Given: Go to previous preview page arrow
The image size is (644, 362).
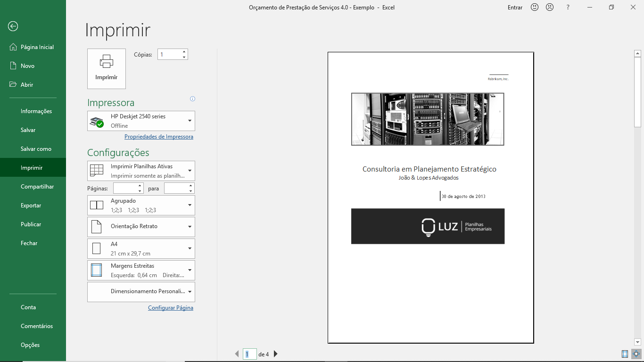Looking at the screenshot, I should click(237, 354).
